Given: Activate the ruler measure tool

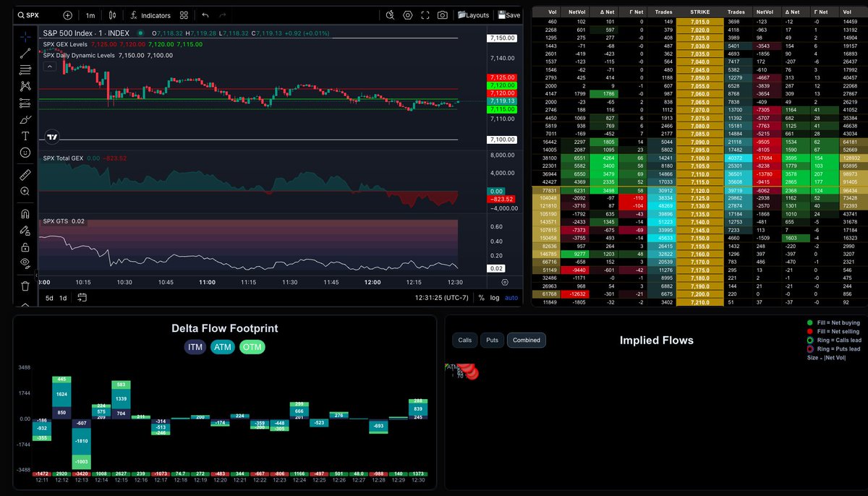Looking at the screenshot, I should (x=25, y=174).
